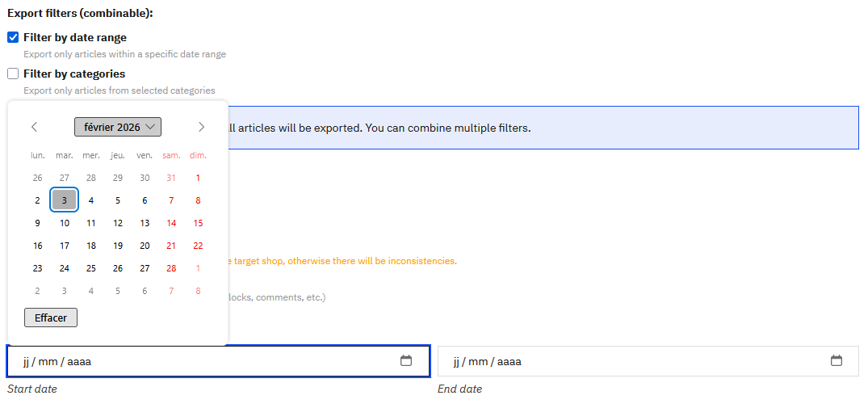Open the février 2026 month dropdown

[118, 127]
